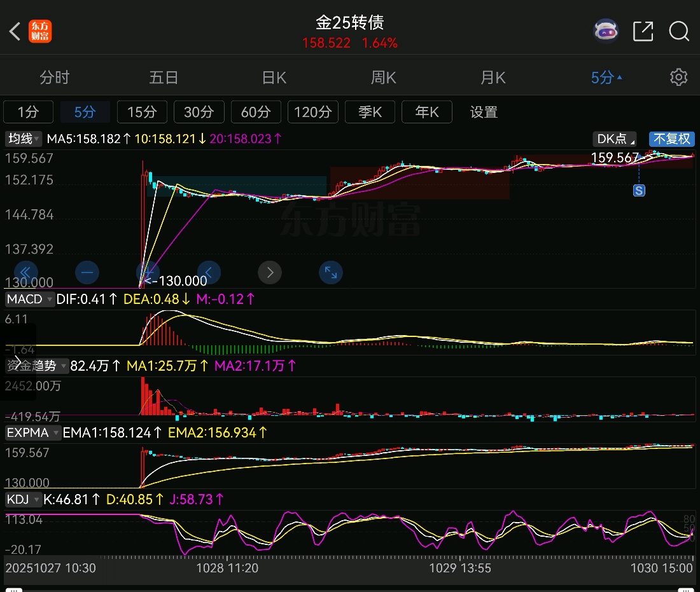The image size is (700, 592).
Task: Switch to 月K tab
Action: coord(493,78)
